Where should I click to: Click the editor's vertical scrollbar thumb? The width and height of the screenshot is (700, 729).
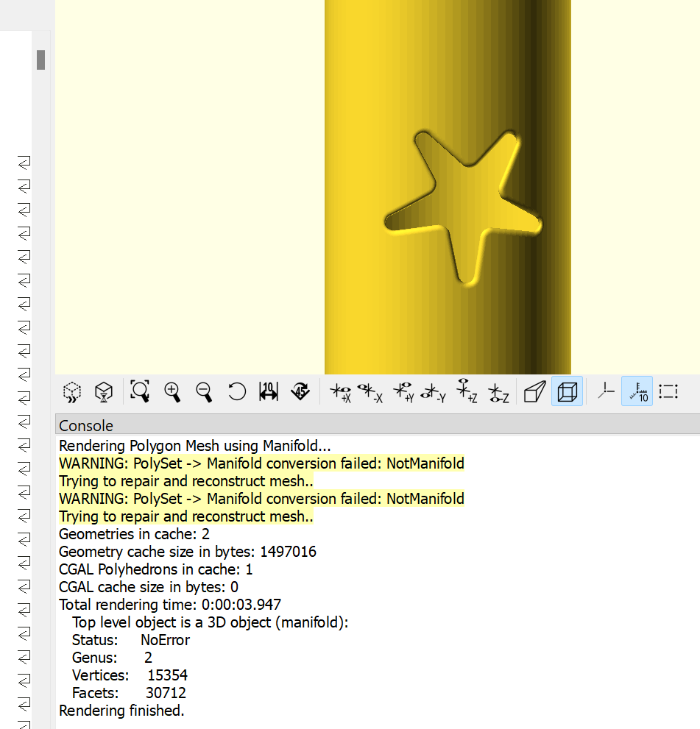[41, 60]
